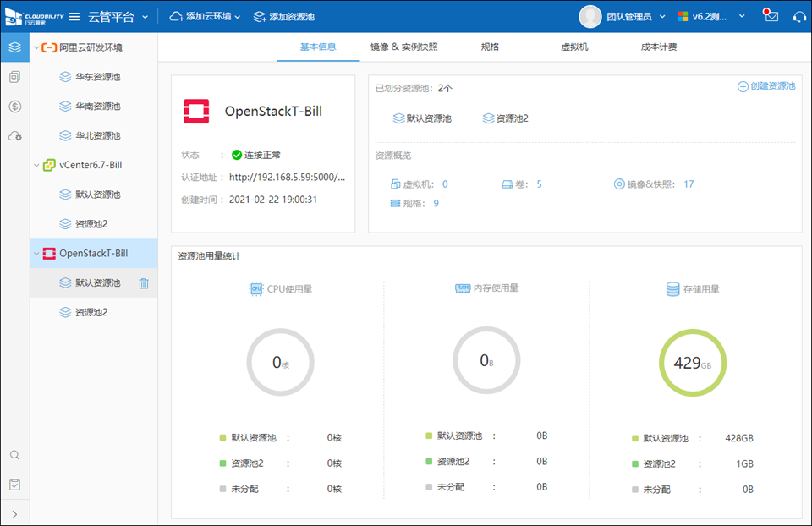Click the 添加资源池 button
This screenshot has width=812, height=526.
(284, 17)
